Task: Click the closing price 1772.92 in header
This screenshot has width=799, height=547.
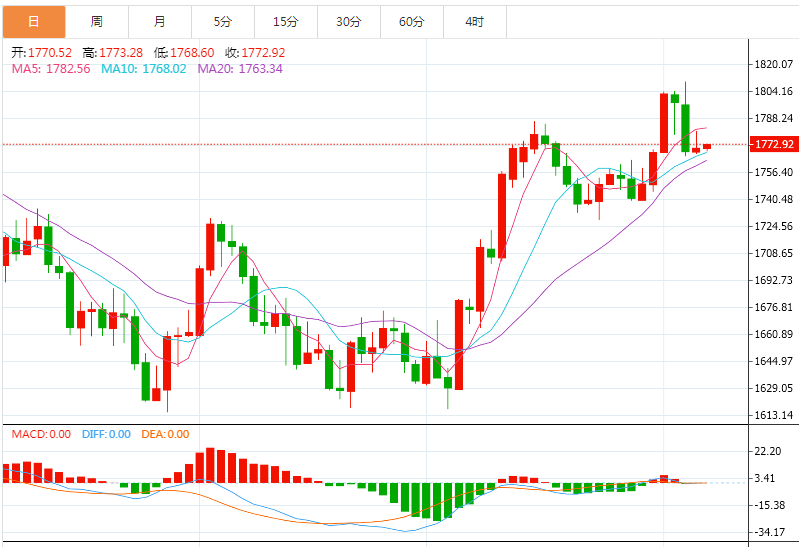Action: 263,53
